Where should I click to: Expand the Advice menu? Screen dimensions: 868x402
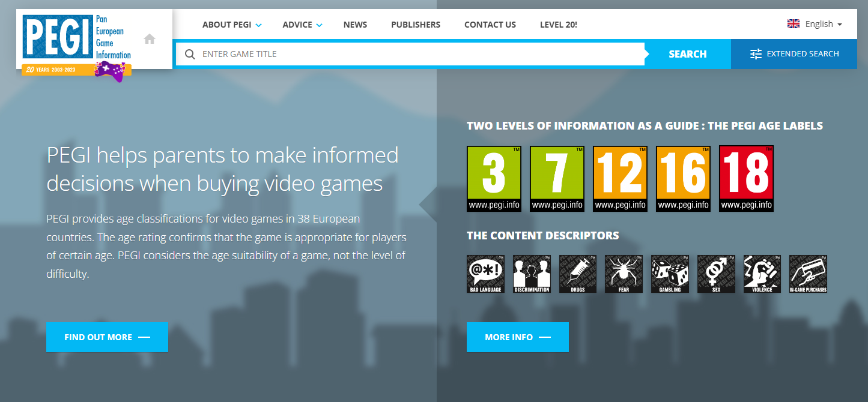[302, 25]
